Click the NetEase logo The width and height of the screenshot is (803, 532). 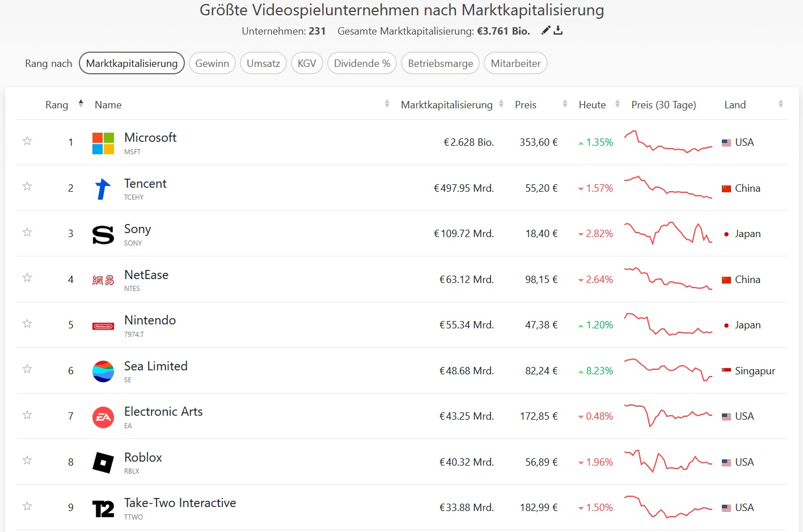click(103, 280)
